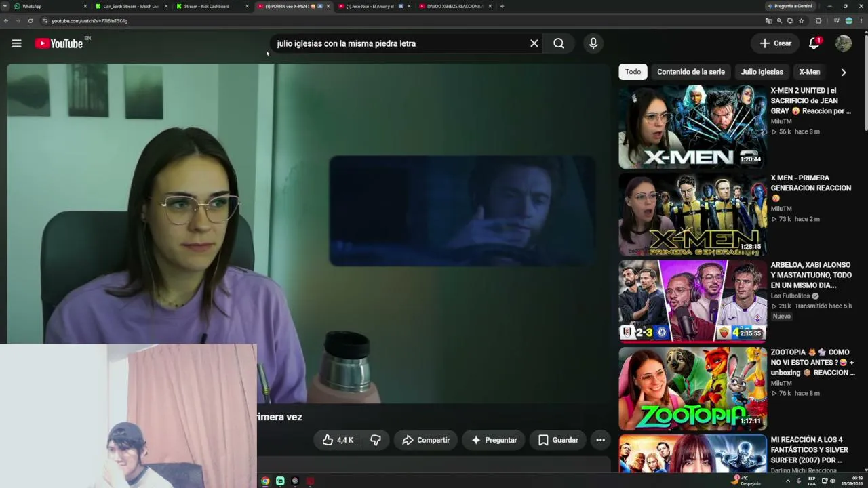
Task: Open the Preguntar AI button
Action: (x=494, y=440)
